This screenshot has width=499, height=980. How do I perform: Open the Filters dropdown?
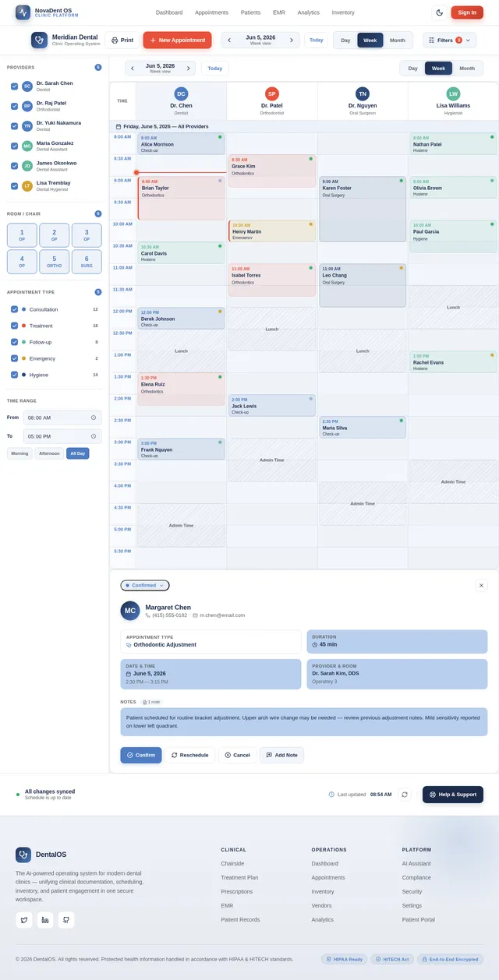pos(450,40)
